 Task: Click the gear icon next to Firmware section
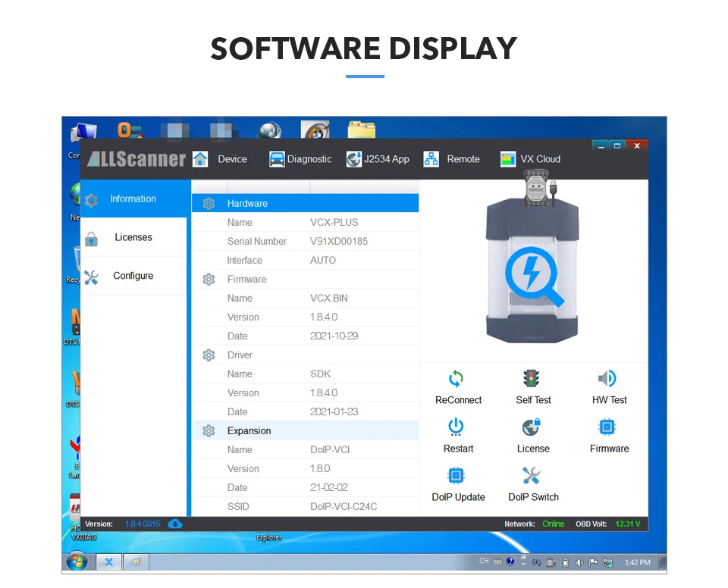point(209,280)
